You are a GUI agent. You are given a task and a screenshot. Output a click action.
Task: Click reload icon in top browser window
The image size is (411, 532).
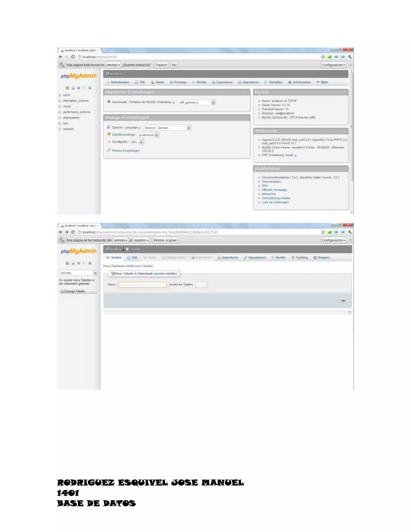pos(73,57)
